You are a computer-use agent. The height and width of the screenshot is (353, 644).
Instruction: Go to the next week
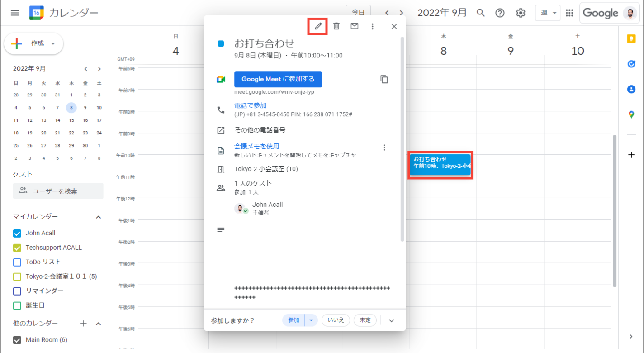coord(401,13)
